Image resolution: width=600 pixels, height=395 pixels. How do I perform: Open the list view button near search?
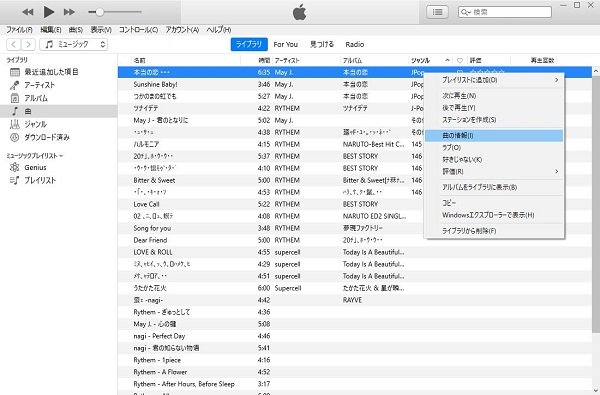point(437,12)
